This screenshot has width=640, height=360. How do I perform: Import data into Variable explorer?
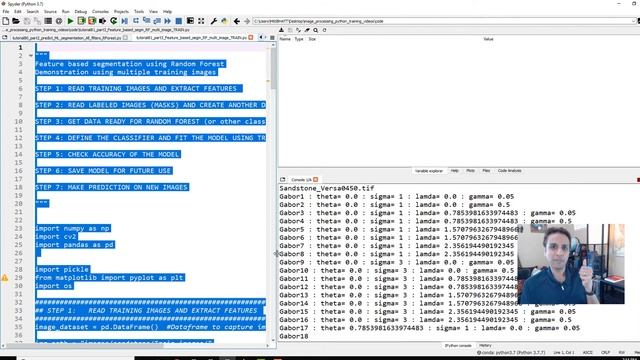tap(281, 30)
